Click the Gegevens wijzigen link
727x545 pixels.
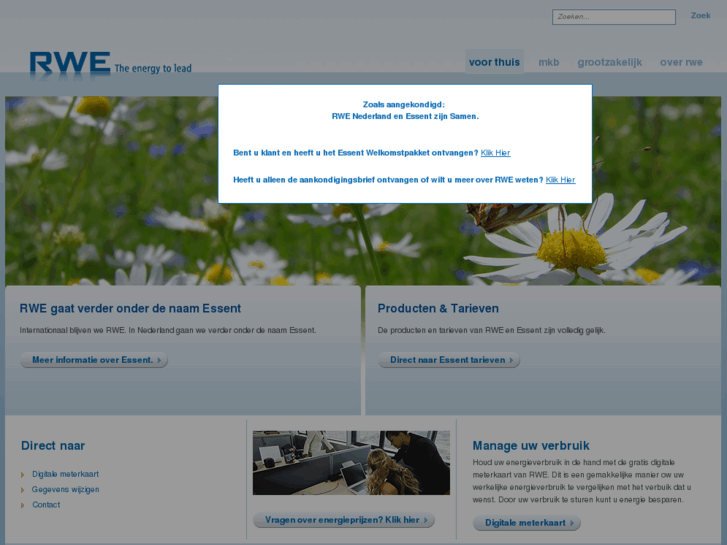click(x=65, y=489)
